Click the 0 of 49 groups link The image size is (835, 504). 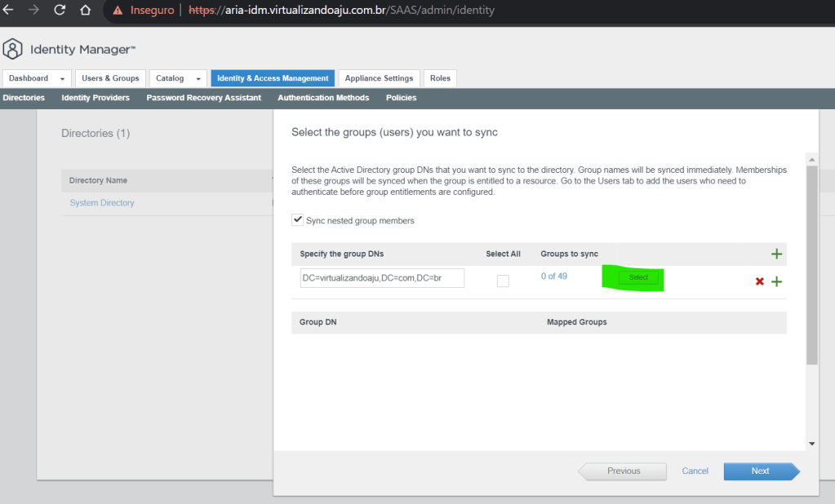(x=554, y=276)
